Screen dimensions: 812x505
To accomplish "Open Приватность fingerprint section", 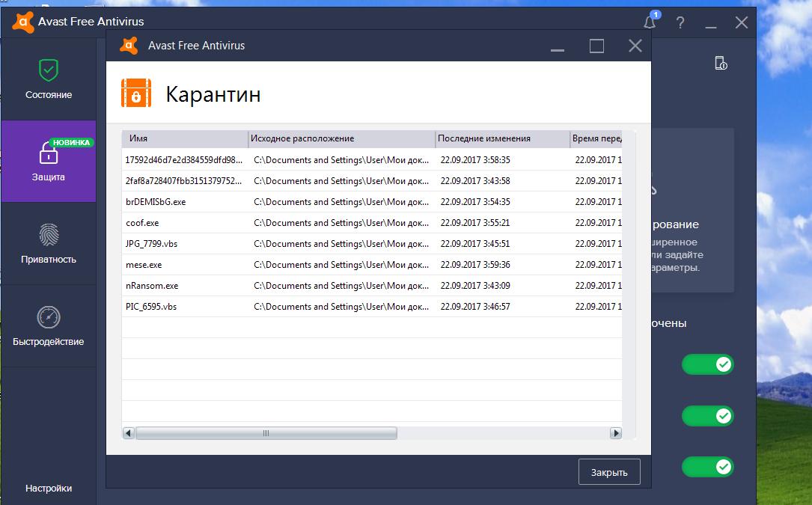I will pos(49,236).
